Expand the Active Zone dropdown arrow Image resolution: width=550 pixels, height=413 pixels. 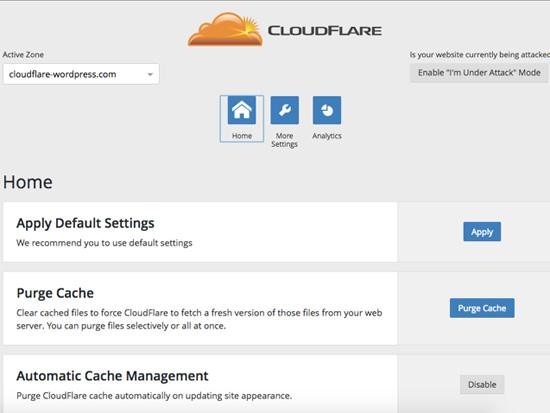(x=150, y=74)
